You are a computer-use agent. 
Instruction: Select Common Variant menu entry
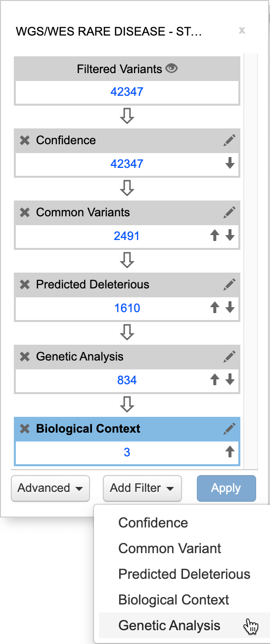click(x=170, y=549)
